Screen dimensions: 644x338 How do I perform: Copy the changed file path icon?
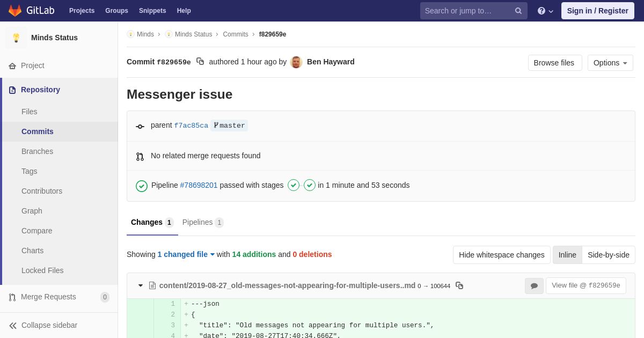tap(459, 285)
